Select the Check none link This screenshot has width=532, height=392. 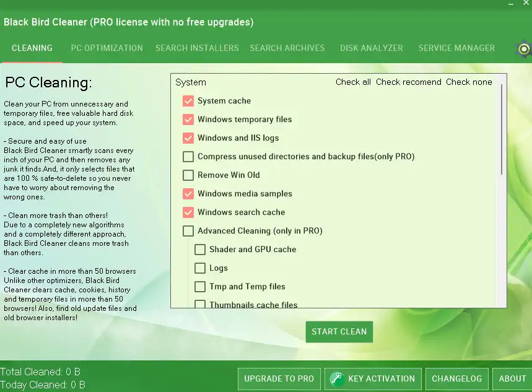tap(469, 82)
